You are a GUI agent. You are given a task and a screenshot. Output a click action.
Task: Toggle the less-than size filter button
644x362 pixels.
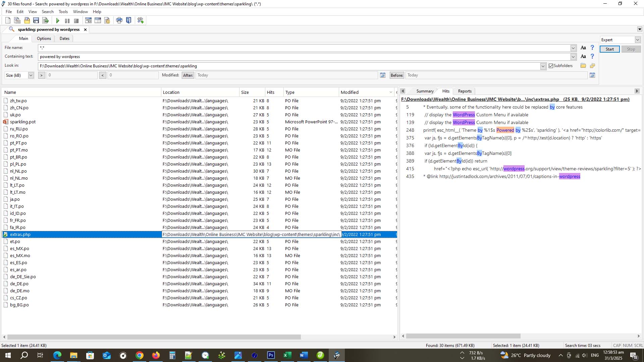click(103, 75)
